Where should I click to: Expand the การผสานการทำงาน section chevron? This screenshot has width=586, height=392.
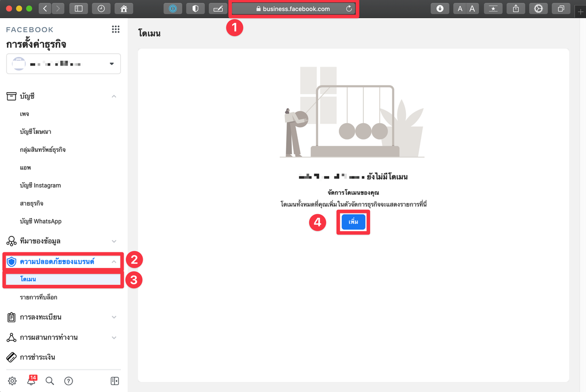coord(114,338)
